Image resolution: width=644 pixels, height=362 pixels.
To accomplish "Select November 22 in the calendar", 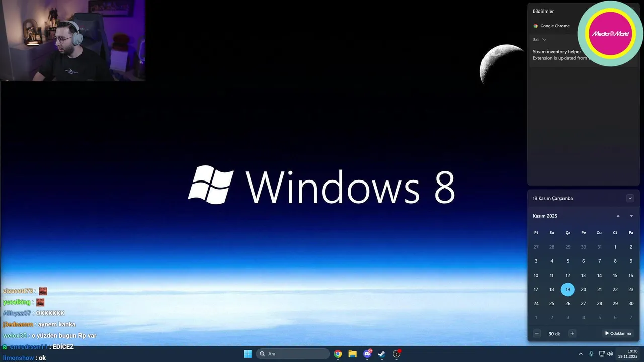I will click(x=615, y=289).
